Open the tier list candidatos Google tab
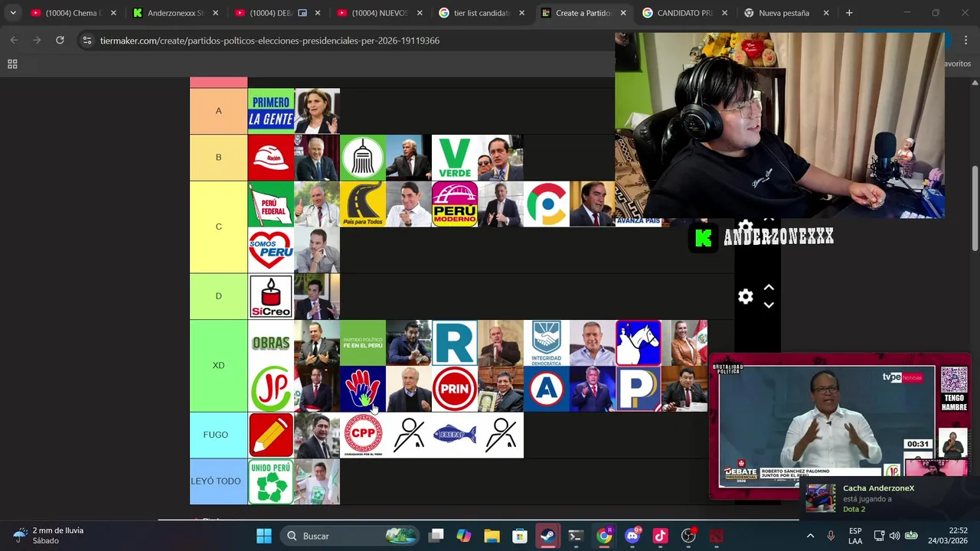This screenshot has width=980, height=551. tap(481, 13)
